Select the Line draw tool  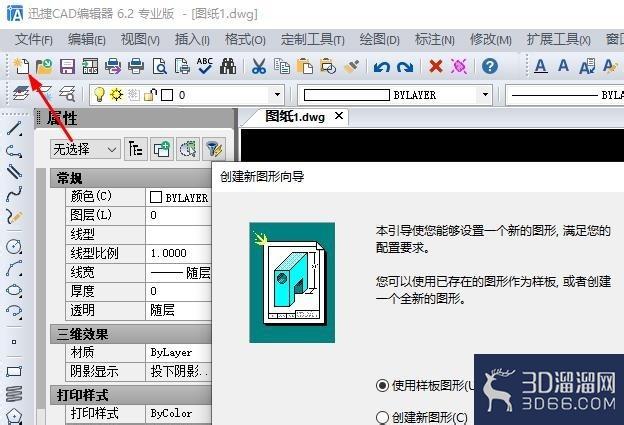pyautogui.click(x=14, y=129)
